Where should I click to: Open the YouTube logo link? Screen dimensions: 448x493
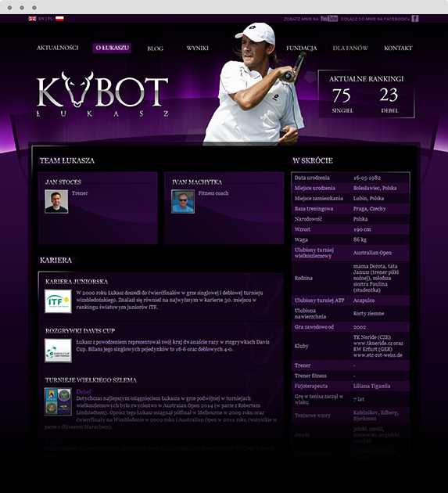(x=329, y=19)
